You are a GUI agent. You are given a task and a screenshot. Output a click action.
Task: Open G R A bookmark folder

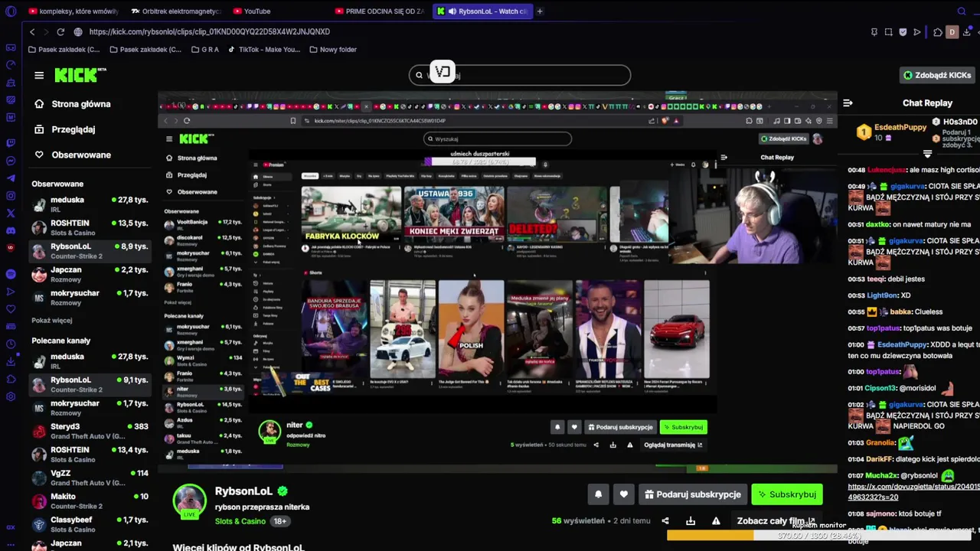click(x=204, y=49)
